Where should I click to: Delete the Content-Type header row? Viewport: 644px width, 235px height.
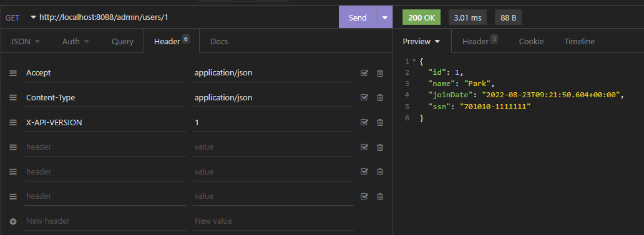coord(380,98)
